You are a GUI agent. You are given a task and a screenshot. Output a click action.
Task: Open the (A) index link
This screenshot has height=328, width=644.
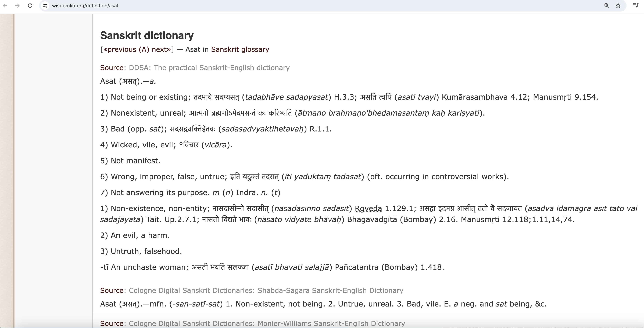[144, 49]
